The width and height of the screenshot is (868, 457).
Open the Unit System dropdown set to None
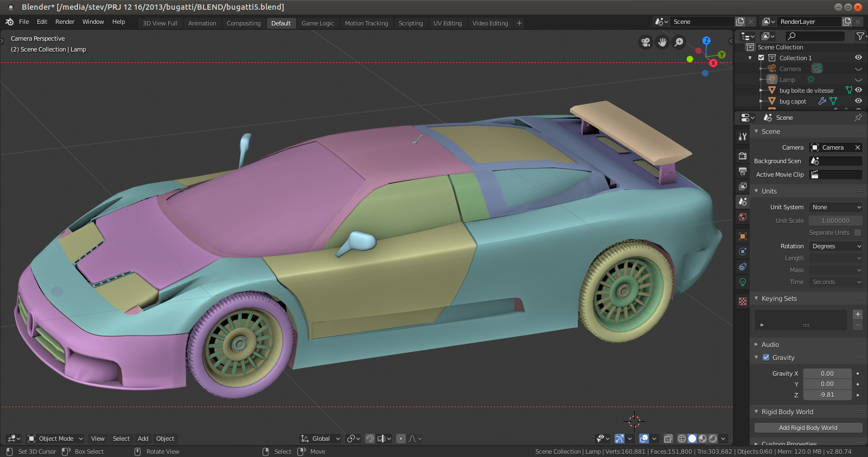pos(835,207)
